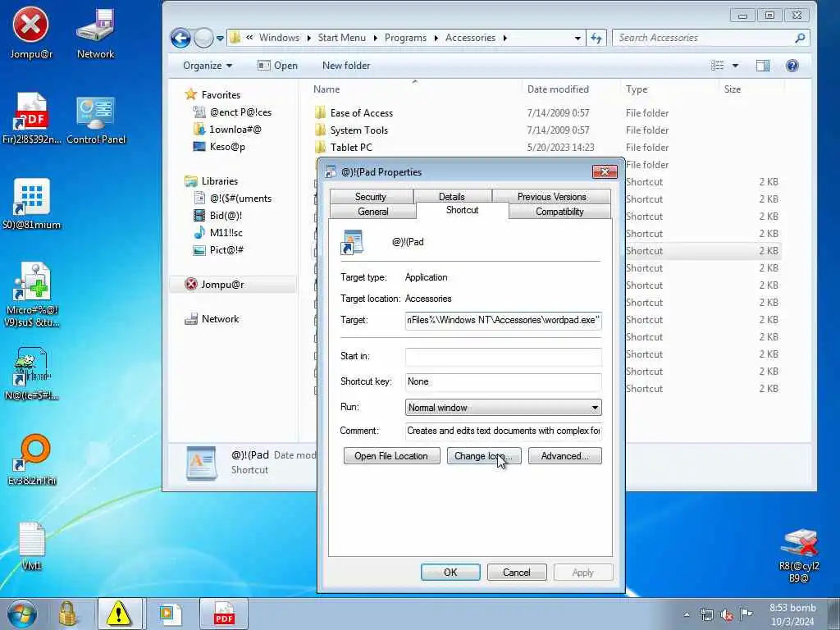Switch to the Previous Versions tab
This screenshot has width=840, height=630.
(551, 197)
